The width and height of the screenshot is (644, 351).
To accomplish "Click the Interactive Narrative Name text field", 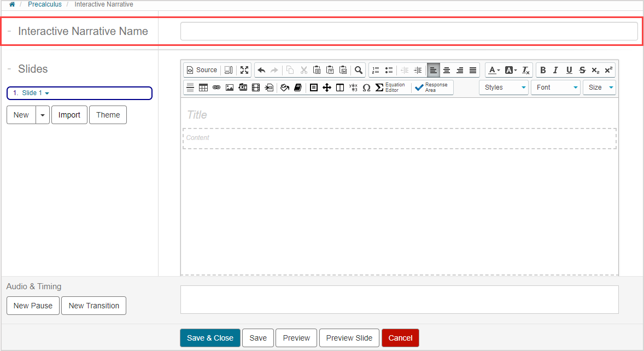I will coord(408,32).
